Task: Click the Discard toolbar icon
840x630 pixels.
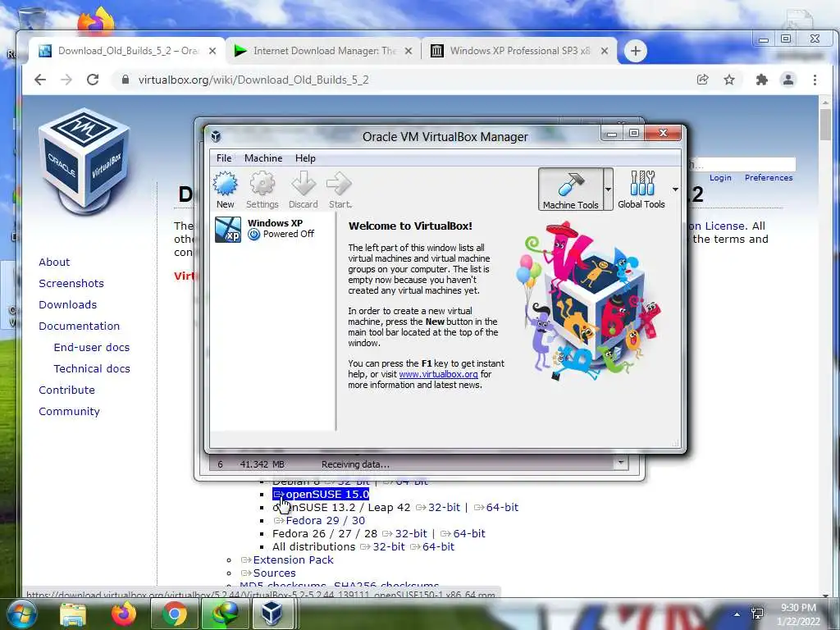Action: 304,189
